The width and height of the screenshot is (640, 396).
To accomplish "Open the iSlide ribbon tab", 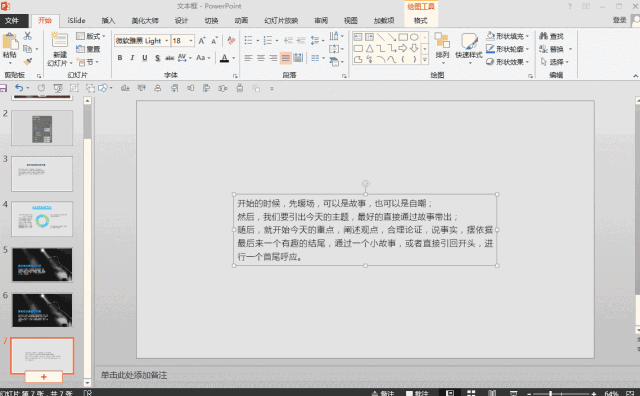I will pyautogui.click(x=76, y=20).
